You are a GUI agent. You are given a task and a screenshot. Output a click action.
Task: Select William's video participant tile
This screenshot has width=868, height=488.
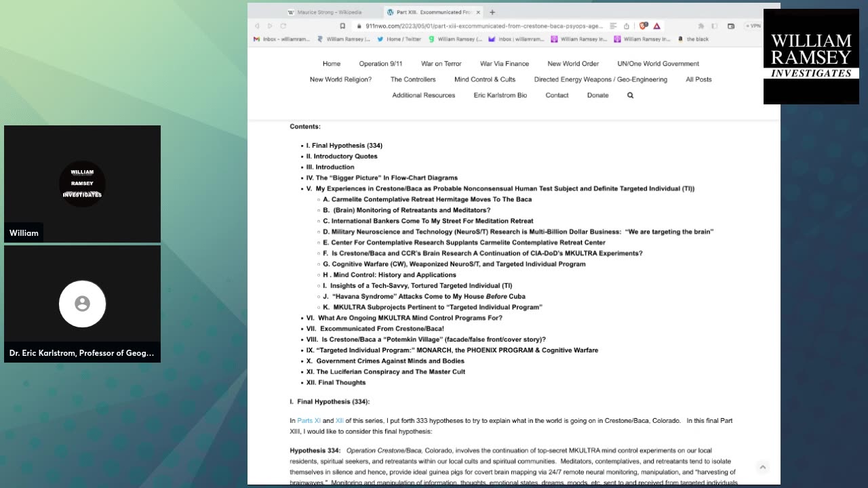[83, 184]
